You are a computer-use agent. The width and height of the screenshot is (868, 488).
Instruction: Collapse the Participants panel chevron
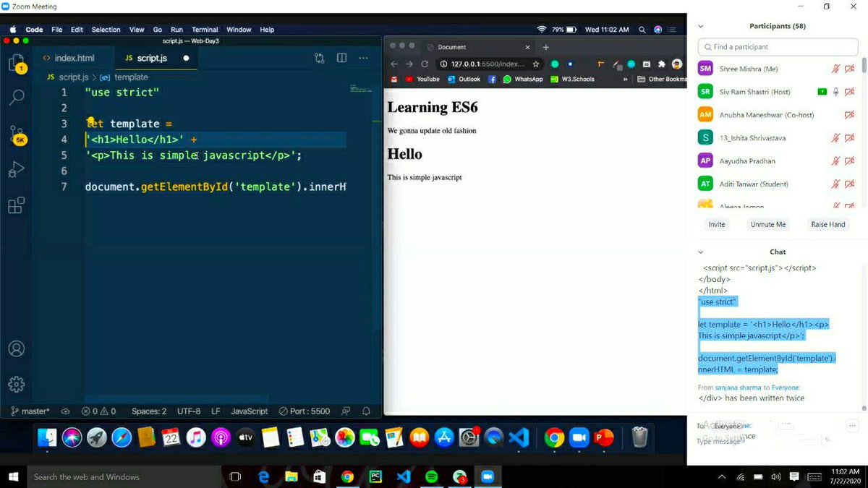point(699,25)
